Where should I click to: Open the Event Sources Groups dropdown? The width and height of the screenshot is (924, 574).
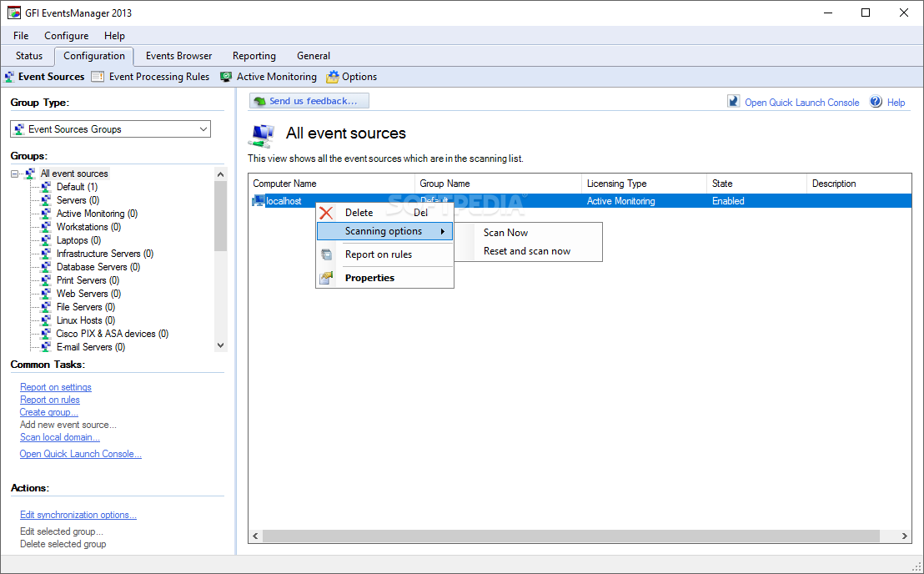click(110, 129)
